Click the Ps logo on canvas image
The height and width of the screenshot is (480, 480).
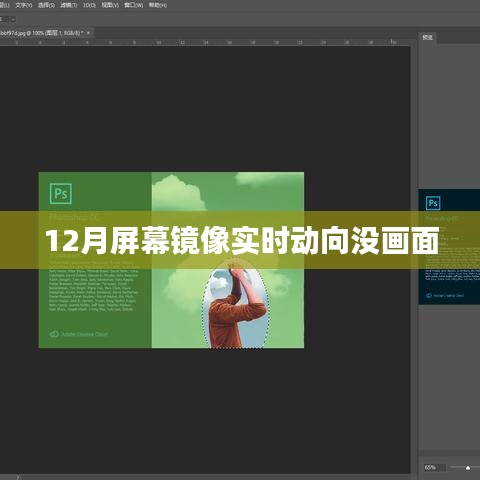(61, 193)
